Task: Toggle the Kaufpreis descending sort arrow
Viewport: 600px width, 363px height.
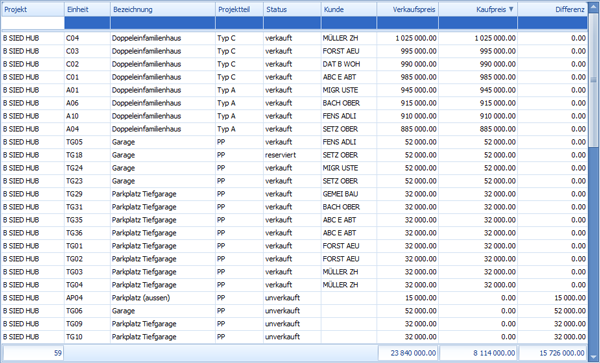Action: point(511,9)
